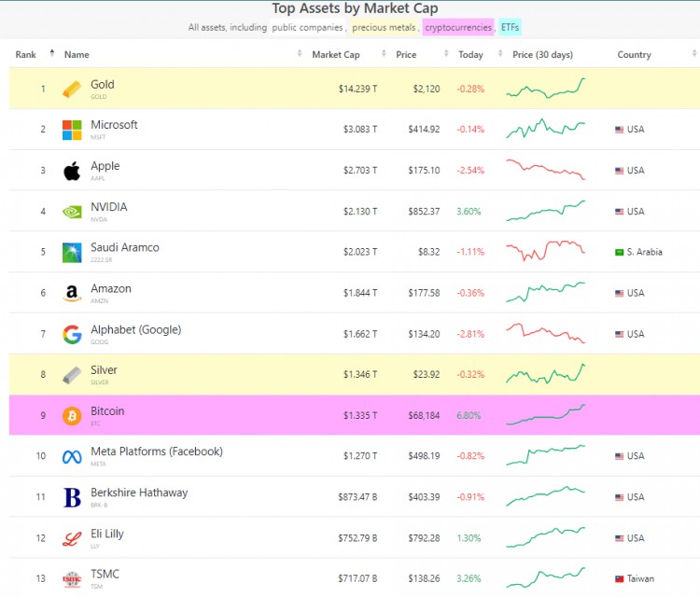
Task: Click Alphabet's -2.81% daily change
Action: pos(470,334)
